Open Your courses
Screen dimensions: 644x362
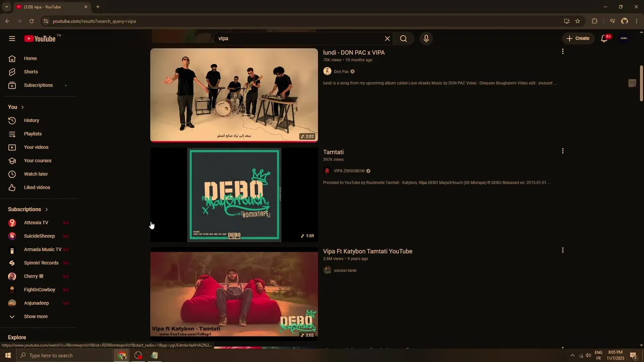coord(38,161)
